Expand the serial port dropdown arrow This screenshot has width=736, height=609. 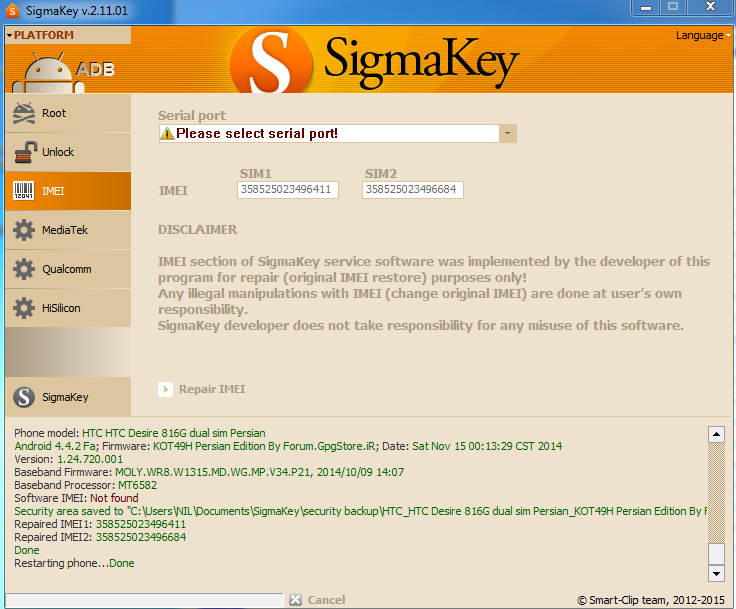click(x=507, y=133)
